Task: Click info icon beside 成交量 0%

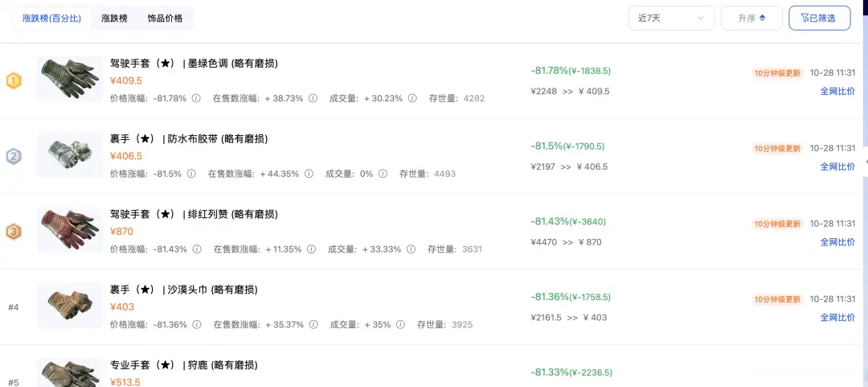Action: (383, 174)
